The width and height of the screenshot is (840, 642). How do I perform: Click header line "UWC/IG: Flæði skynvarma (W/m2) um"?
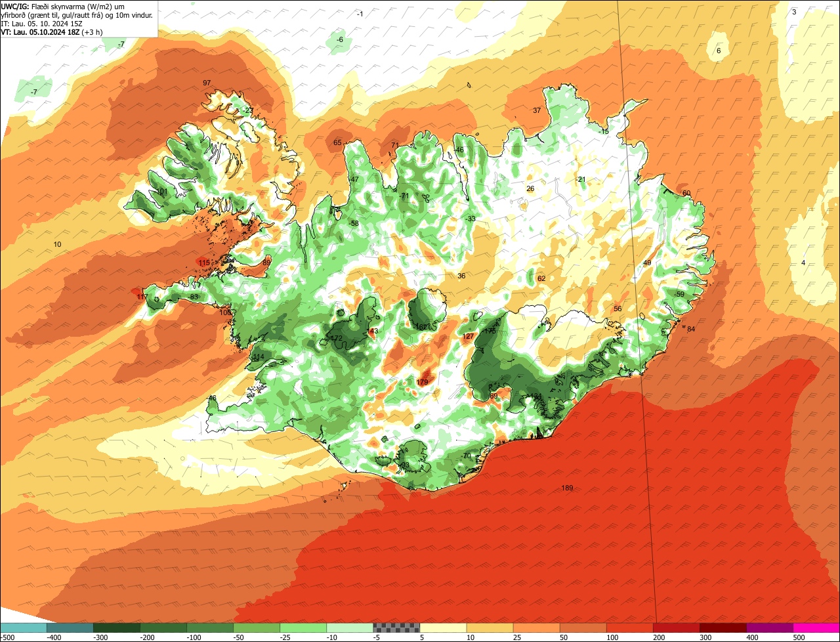[63, 6]
